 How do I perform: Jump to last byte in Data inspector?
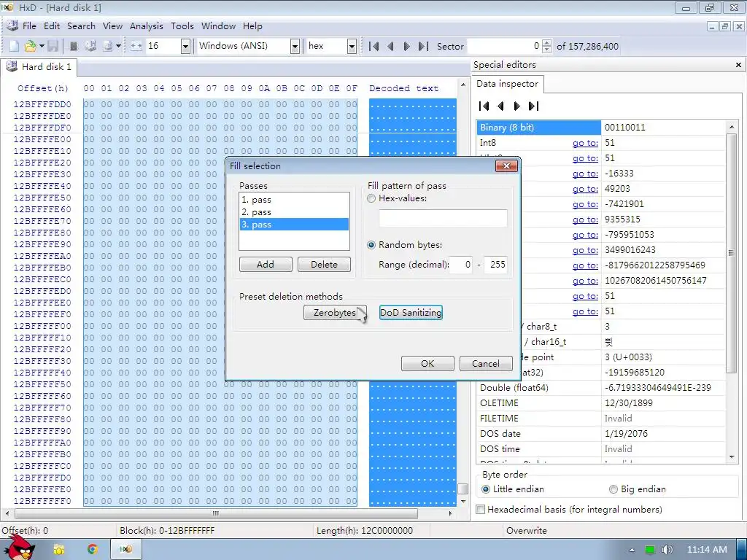(x=533, y=106)
